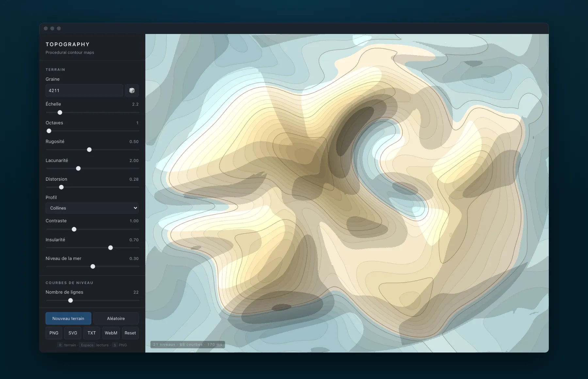Image resolution: width=588 pixels, height=379 pixels.
Task: Click the COURBES DE NIVEAU section heading
Action: [x=70, y=283]
